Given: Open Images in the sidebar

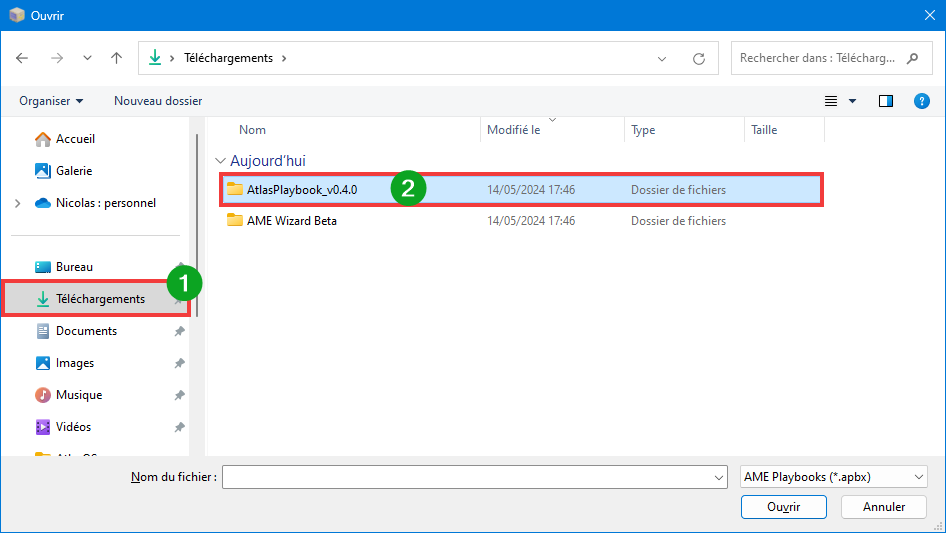Looking at the screenshot, I should click(75, 363).
